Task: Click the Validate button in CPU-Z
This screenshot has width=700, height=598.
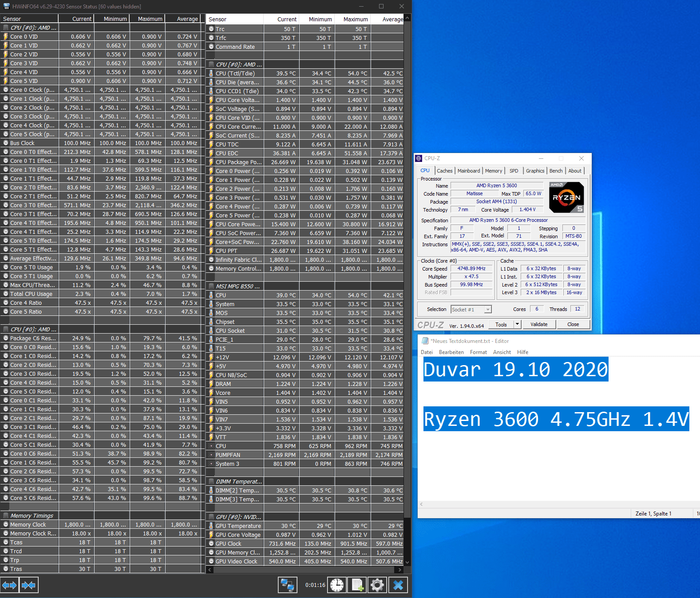Action: (x=539, y=324)
